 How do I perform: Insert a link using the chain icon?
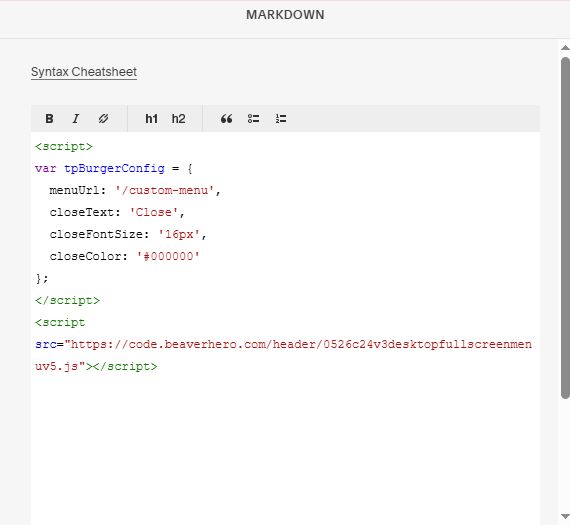(x=103, y=119)
